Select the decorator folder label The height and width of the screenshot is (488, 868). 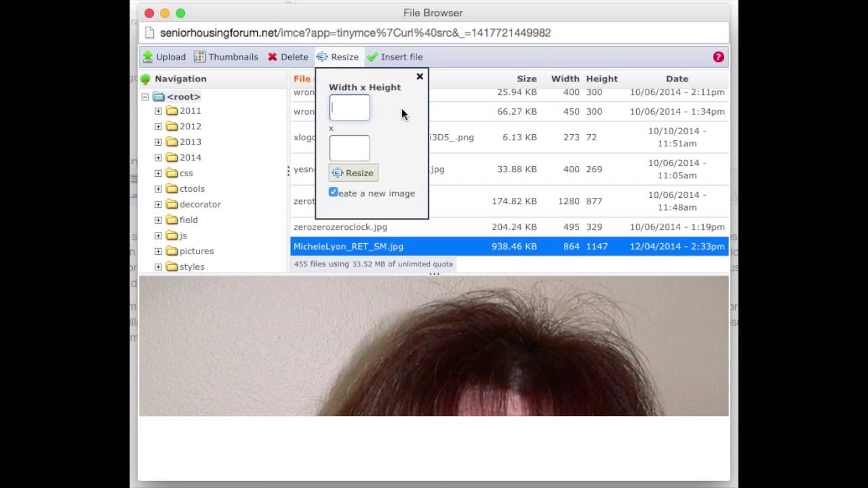coord(200,204)
